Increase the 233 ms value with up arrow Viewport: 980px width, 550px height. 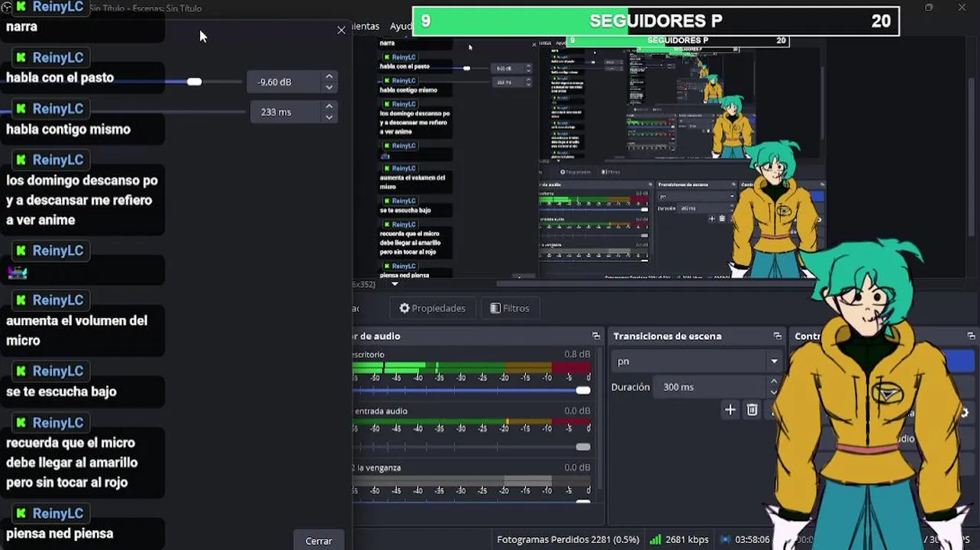coord(329,106)
